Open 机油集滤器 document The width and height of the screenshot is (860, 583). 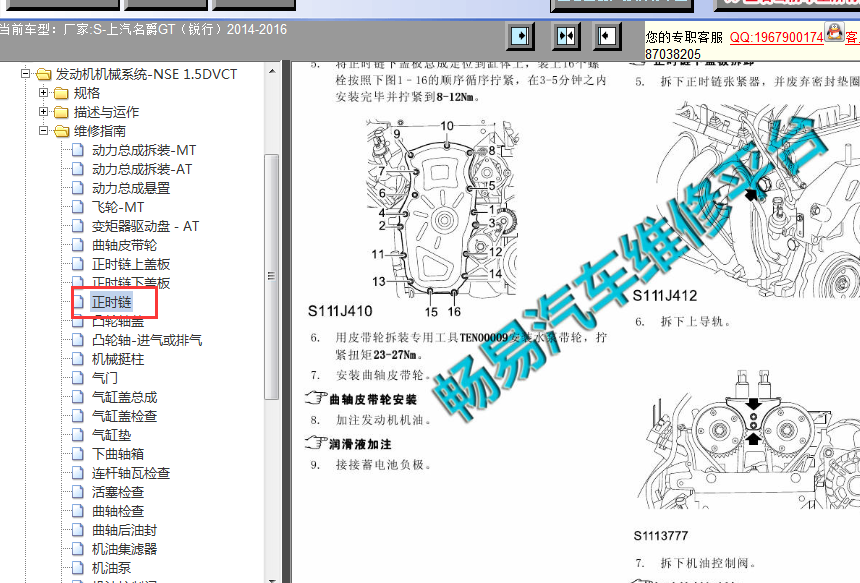click(x=125, y=549)
